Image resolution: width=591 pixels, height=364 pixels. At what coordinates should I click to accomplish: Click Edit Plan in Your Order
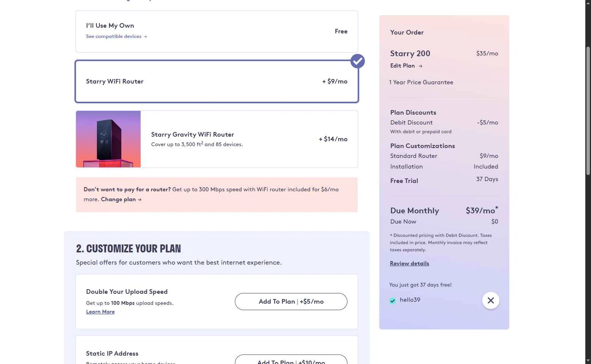[402, 66]
